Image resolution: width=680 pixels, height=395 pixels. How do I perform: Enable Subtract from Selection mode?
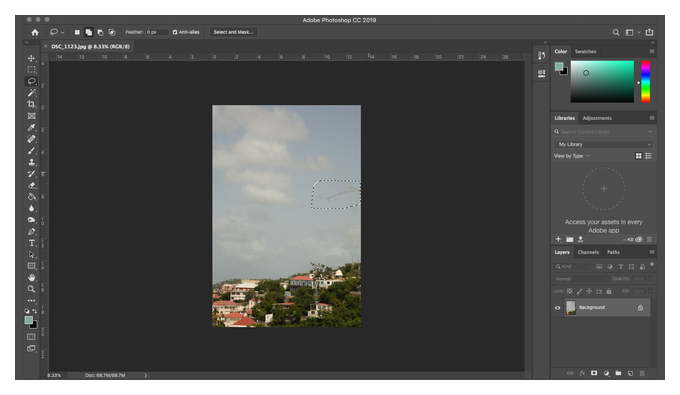[100, 32]
